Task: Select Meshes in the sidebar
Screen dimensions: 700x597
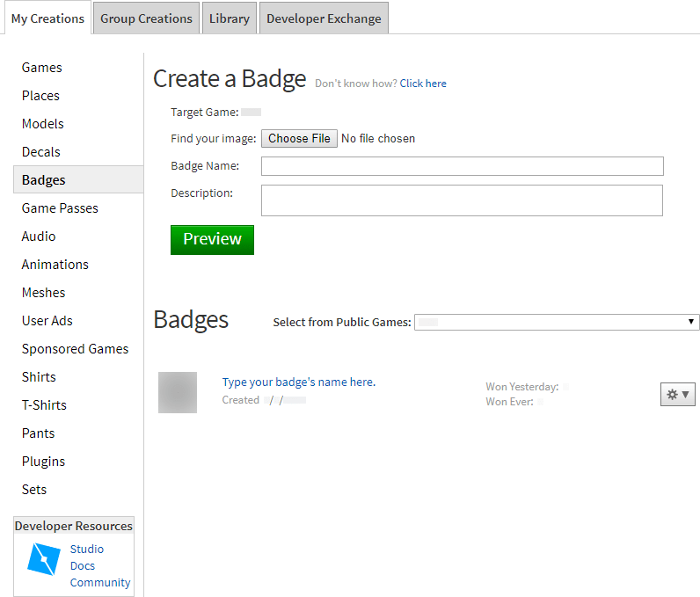Action: click(44, 292)
